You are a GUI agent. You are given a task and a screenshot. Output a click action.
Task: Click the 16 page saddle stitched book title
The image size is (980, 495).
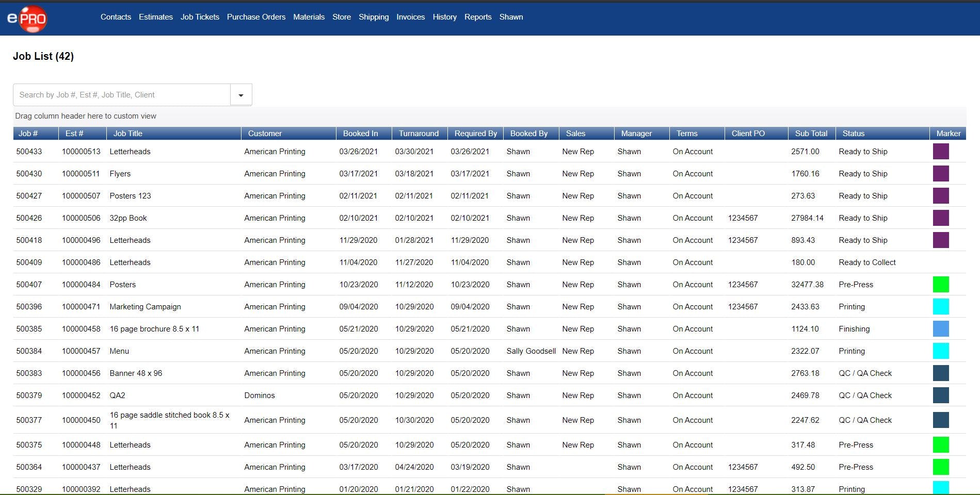click(169, 420)
